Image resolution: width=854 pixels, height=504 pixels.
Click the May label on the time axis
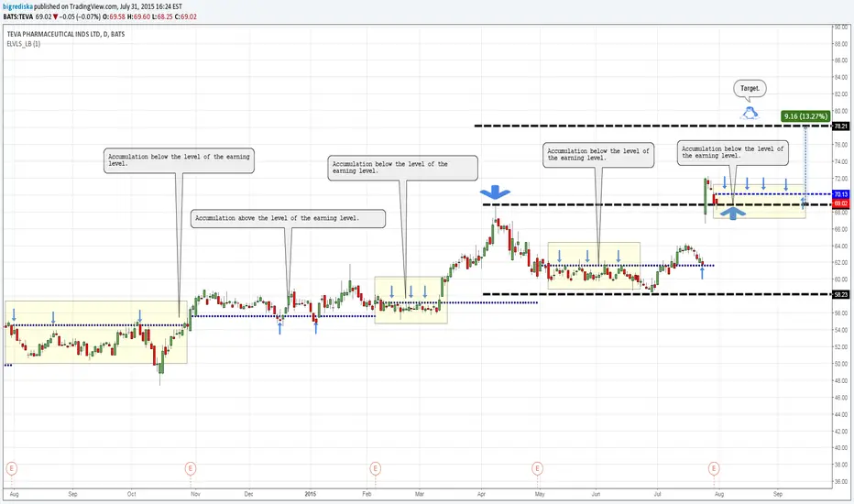click(540, 494)
